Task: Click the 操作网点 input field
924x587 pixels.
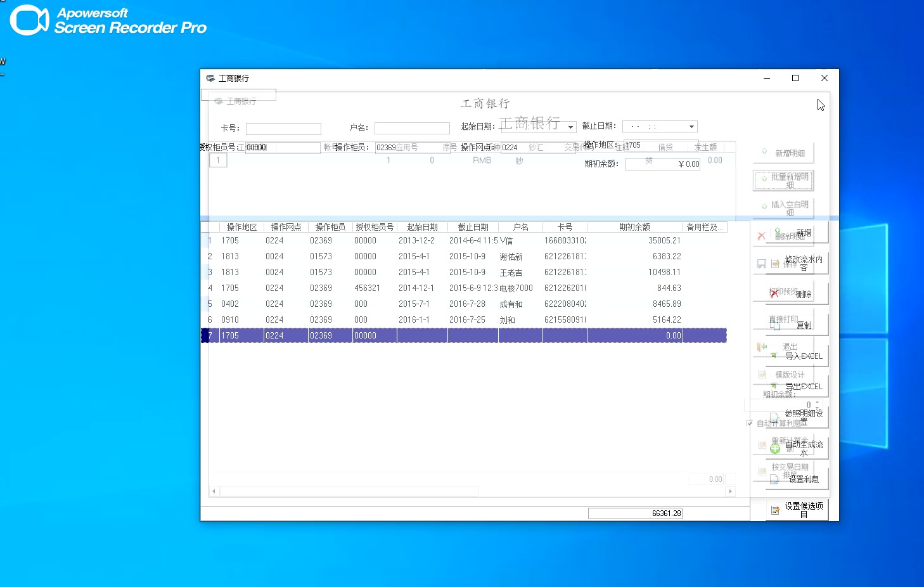Action: click(538, 148)
